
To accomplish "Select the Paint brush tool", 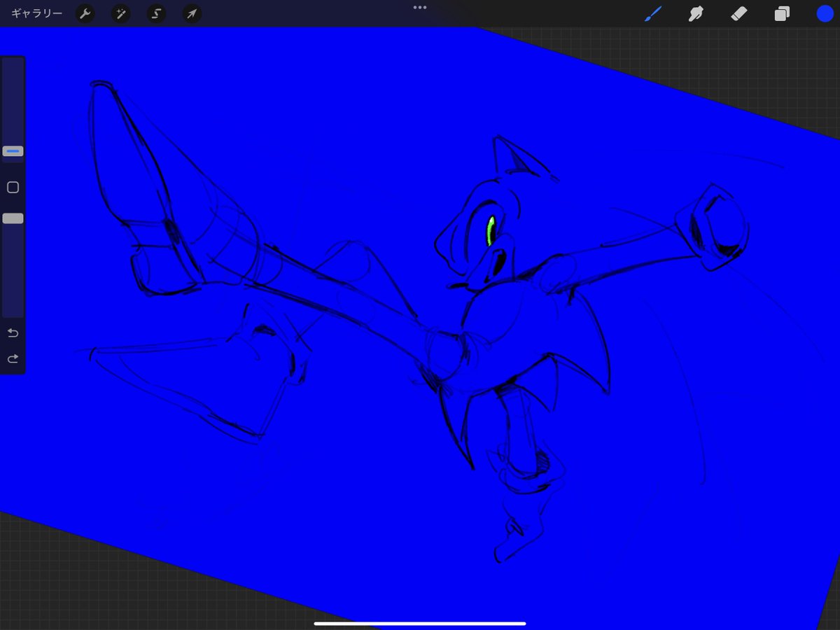I will tap(653, 13).
